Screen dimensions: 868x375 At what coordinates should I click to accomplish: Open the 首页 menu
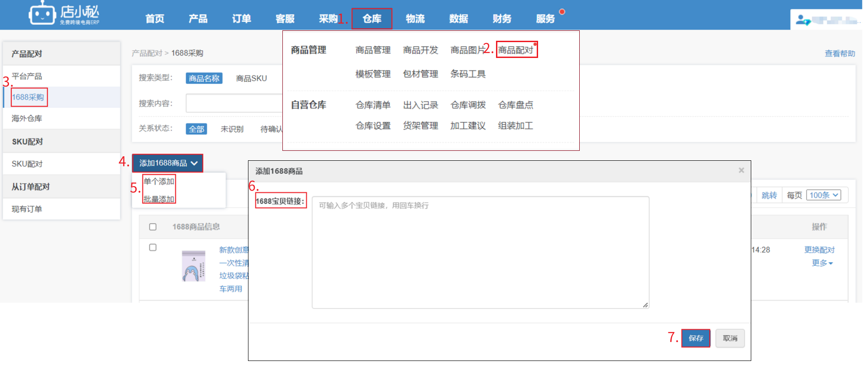tap(155, 19)
